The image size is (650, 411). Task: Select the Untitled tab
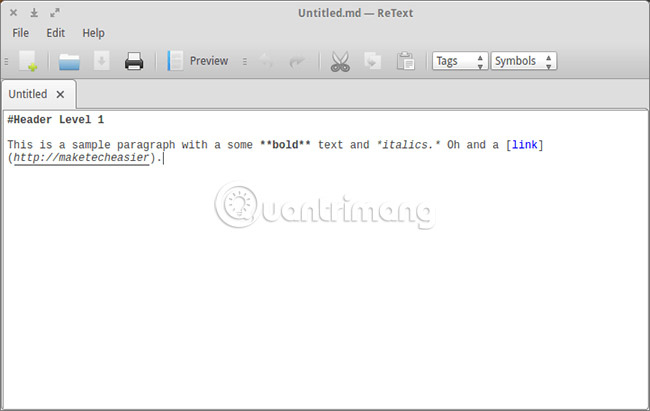28,94
